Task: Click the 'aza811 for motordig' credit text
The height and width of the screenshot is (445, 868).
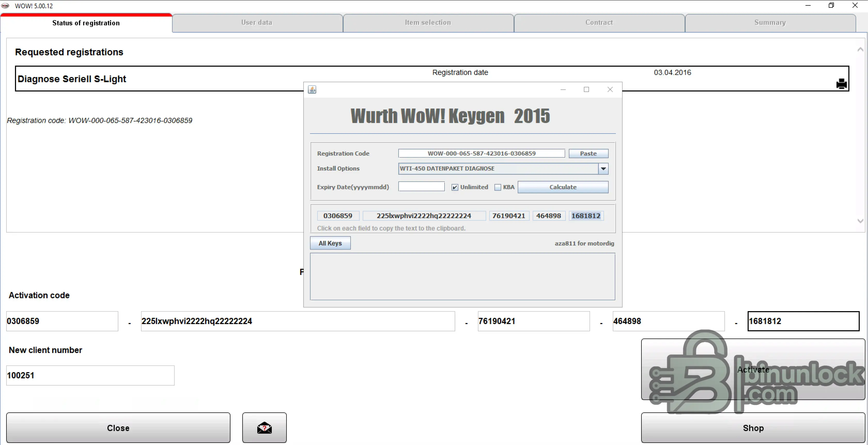Action: pyautogui.click(x=584, y=243)
